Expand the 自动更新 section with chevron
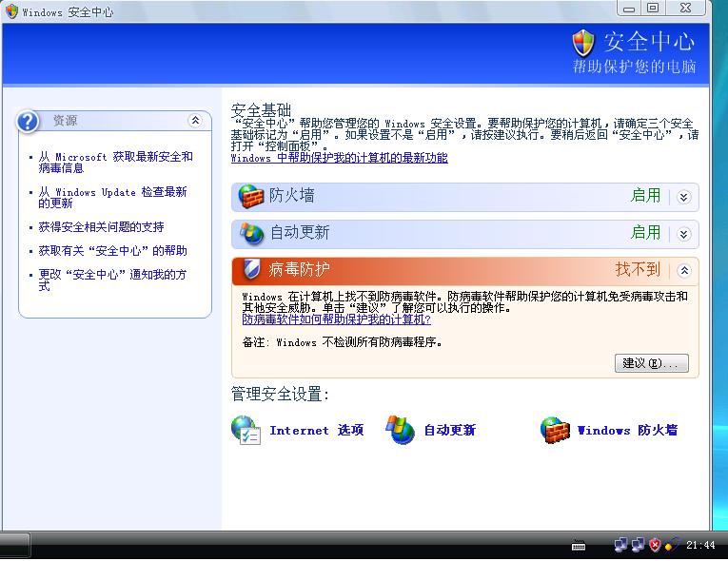Image resolution: width=728 pixels, height=561 pixels. pos(683,234)
